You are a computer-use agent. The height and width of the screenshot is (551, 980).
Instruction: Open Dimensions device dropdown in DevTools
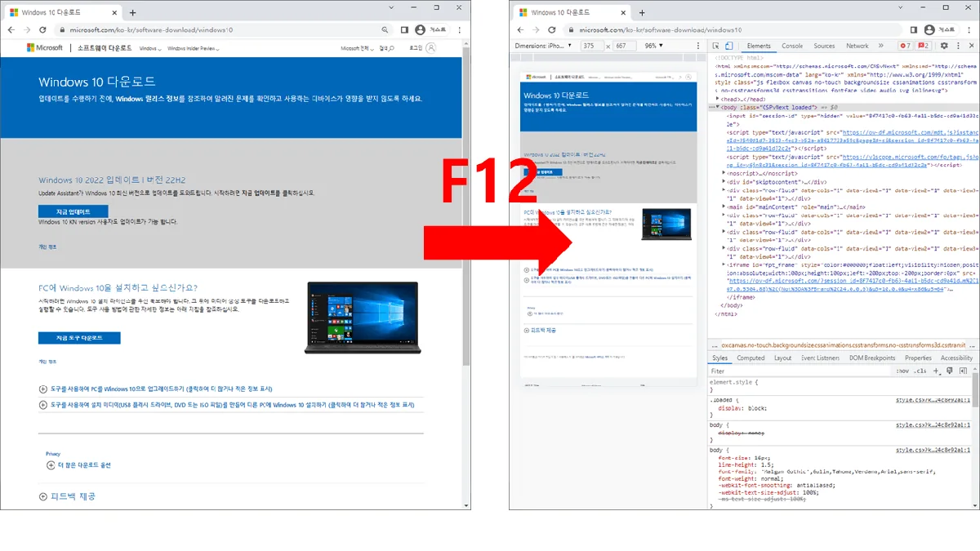[544, 46]
